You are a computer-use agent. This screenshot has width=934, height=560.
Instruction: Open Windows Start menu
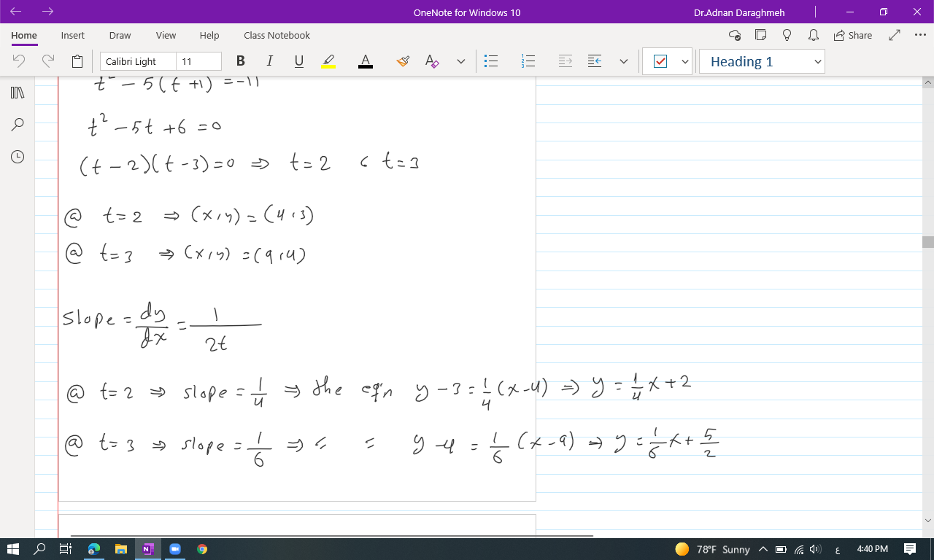pos(12,549)
